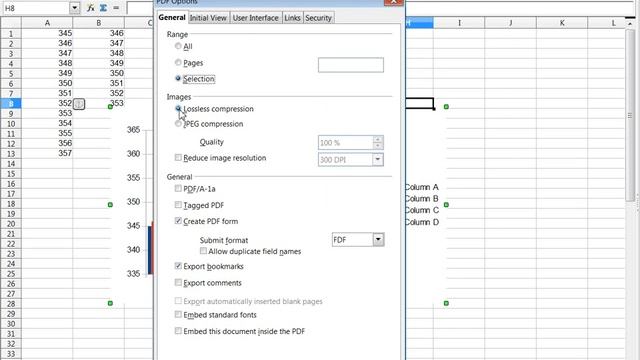640x360 pixels.
Task: Close the PDF Options dialog
Action: click(x=393, y=2)
